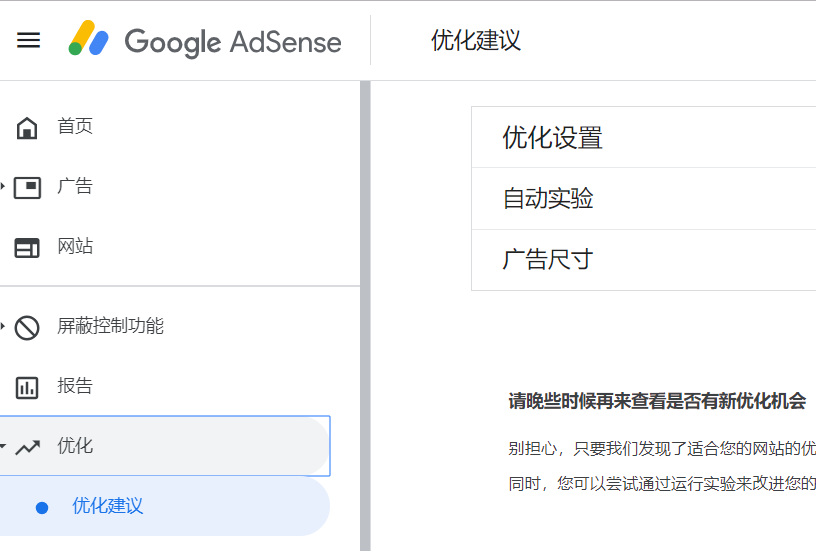816x551 pixels.
Task: Click the blue dot beside 优化建议
Action: (42, 507)
